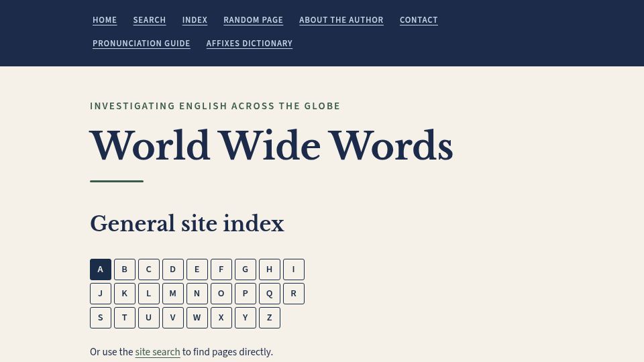The height and width of the screenshot is (362, 644).
Task: Open the Affixes Dictionary link
Action: click(250, 44)
